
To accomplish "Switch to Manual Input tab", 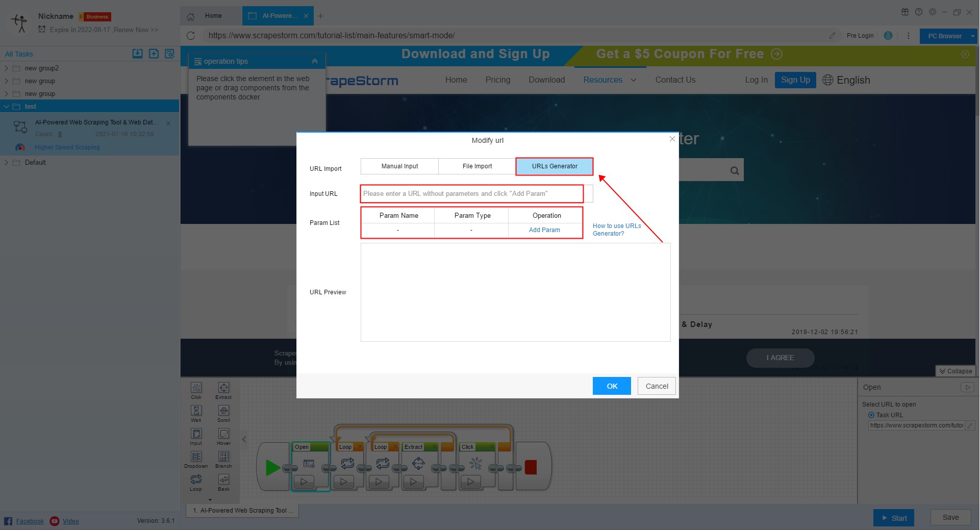I will pos(399,166).
